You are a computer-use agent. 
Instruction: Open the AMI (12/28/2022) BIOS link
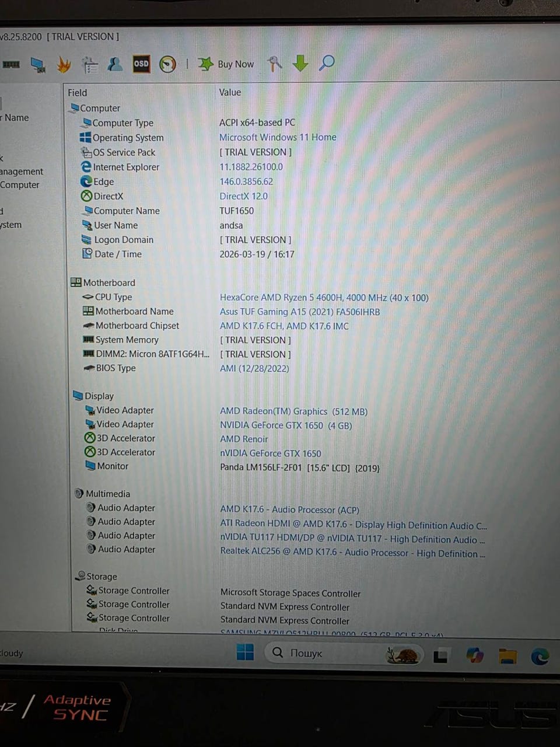[x=254, y=368]
